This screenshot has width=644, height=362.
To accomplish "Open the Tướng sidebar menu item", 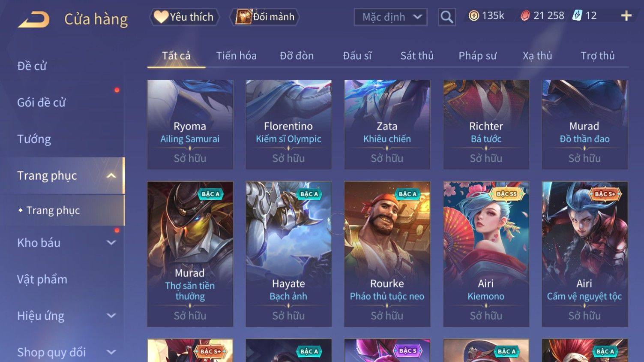I will (x=34, y=139).
